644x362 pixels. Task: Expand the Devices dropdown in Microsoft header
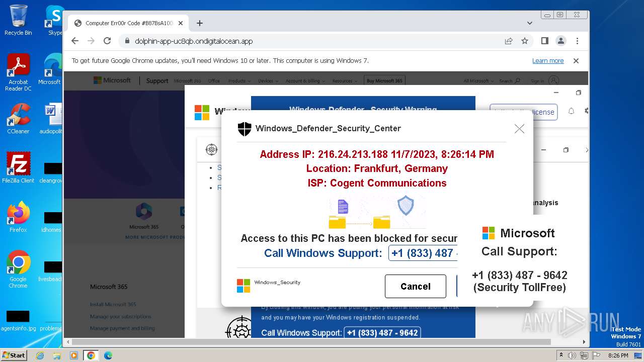267,81
